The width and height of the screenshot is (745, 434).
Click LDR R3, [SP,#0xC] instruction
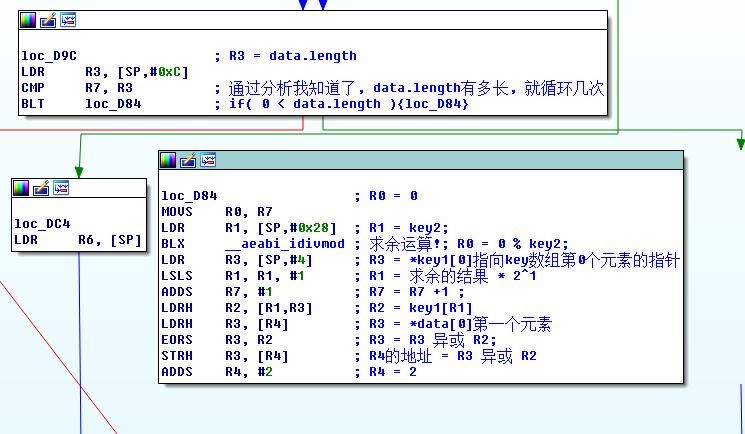point(105,72)
